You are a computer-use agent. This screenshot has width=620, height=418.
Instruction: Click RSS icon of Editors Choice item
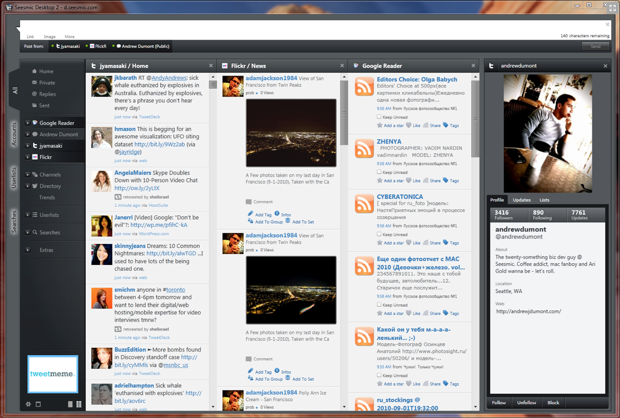[x=364, y=87]
